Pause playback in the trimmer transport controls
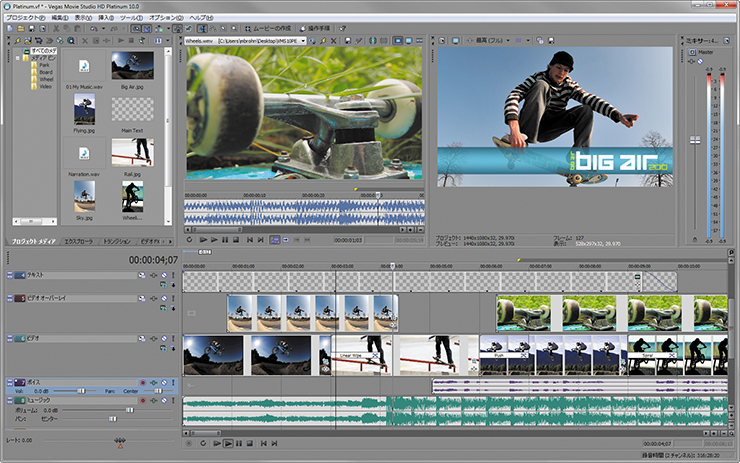This screenshot has width=740, height=463. tap(225, 240)
